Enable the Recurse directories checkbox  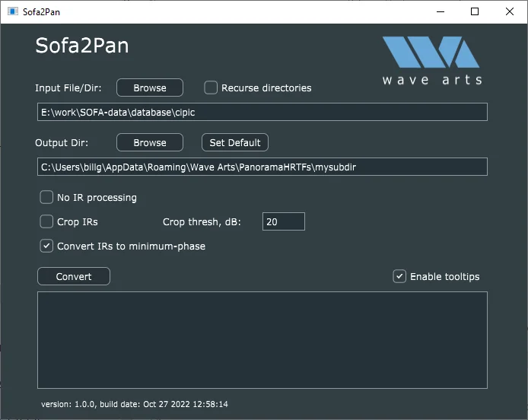click(211, 88)
